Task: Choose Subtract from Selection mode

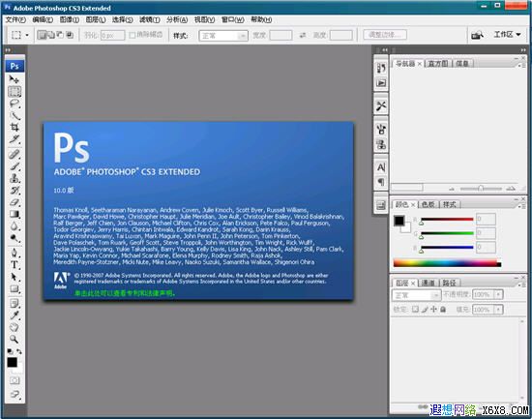Action: (x=60, y=35)
